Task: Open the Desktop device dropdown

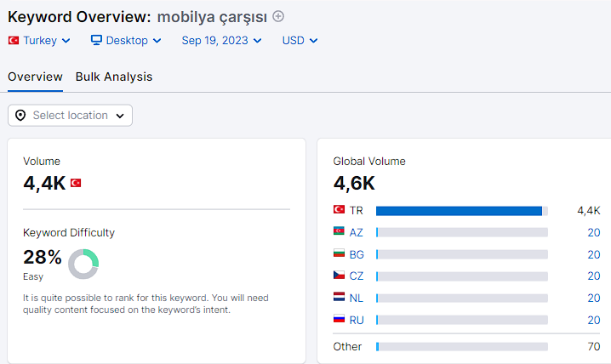Action: click(126, 41)
